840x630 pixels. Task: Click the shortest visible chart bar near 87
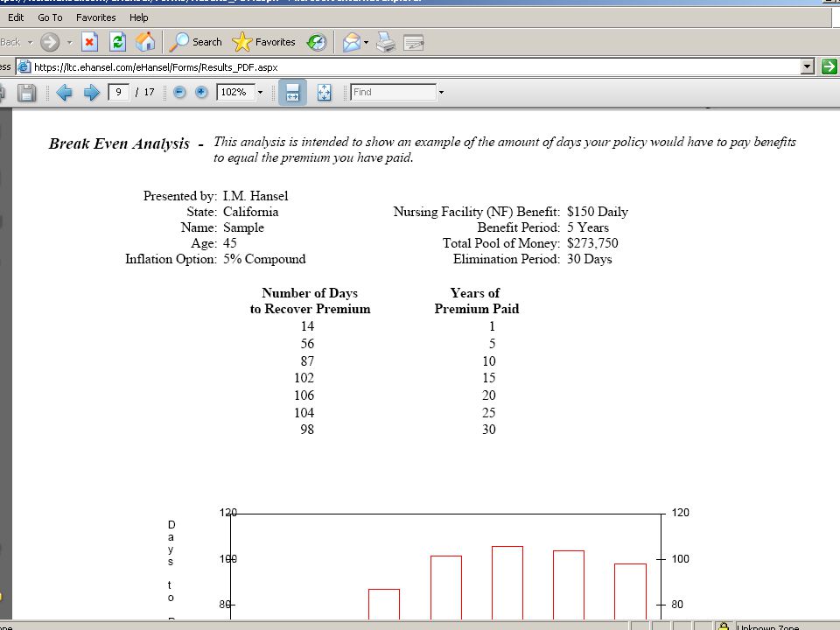coord(384,605)
